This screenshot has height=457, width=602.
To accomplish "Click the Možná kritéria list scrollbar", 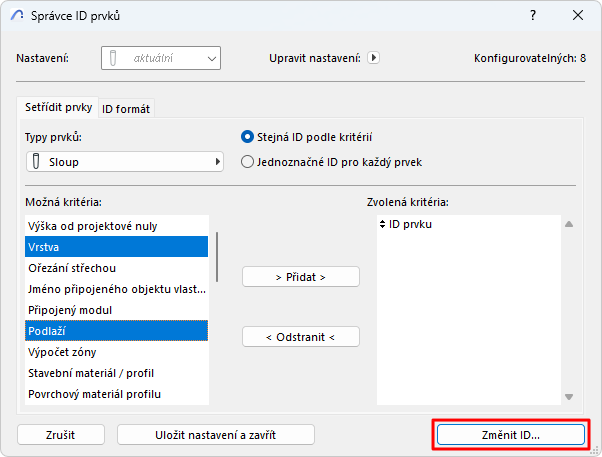I will [217, 258].
